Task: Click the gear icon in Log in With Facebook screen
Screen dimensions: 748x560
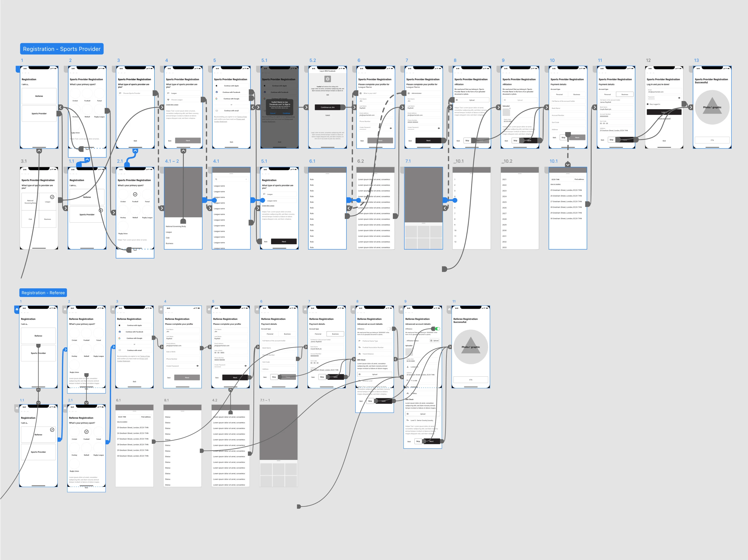Action: [327, 79]
